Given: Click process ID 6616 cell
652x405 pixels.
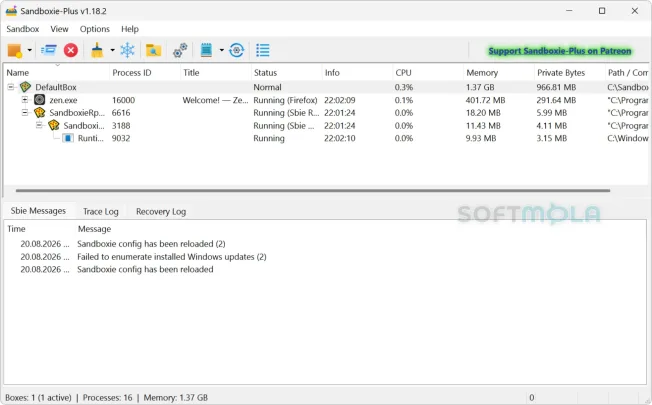Looking at the screenshot, I should [121, 113].
